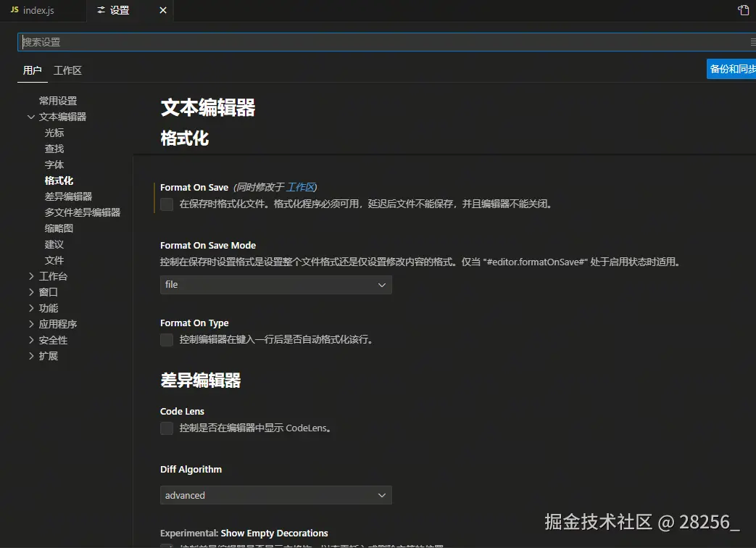Go to 字体 settings section
Screen dimensions: 756x548
tap(54, 165)
